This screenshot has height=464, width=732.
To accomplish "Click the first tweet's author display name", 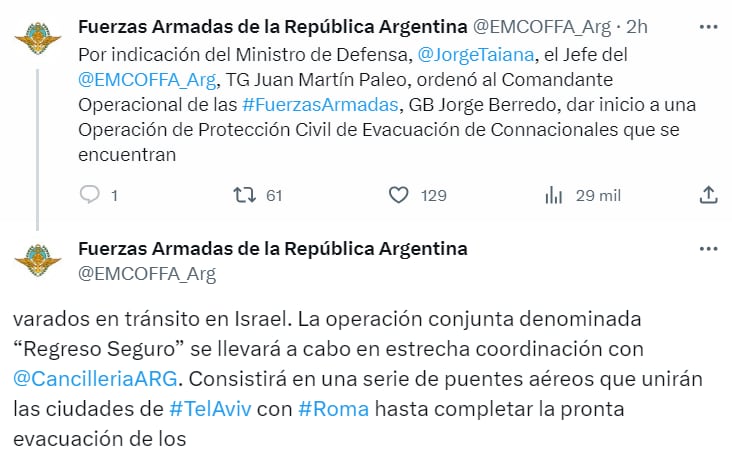I will (272, 24).
